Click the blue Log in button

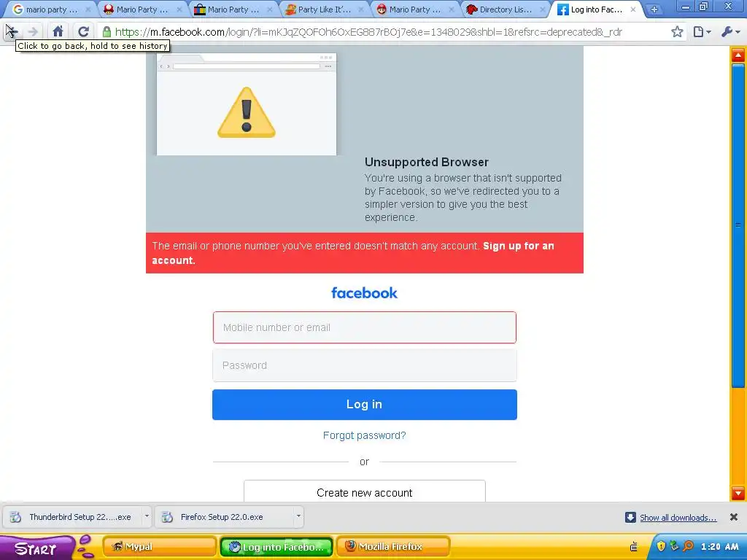[x=365, y=404]
